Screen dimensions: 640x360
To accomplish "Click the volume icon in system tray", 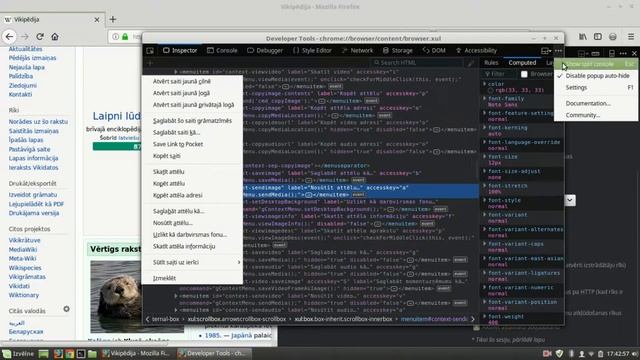I will [635, 353].
